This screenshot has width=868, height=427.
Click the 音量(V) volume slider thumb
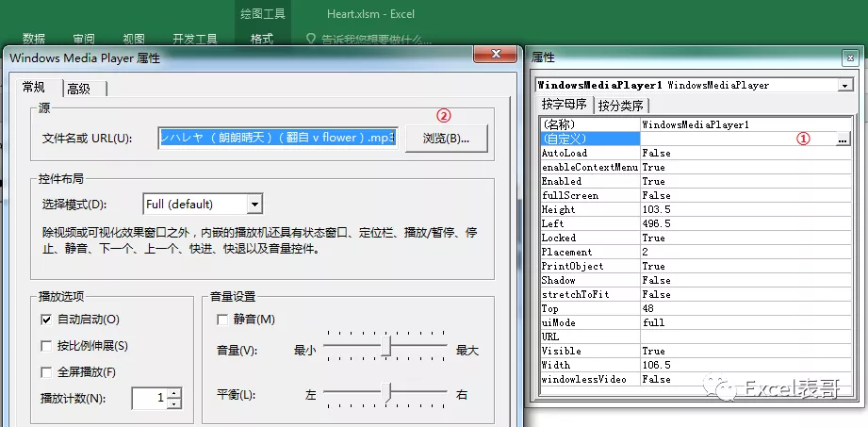pyautogui.click(x=385, y=346)
